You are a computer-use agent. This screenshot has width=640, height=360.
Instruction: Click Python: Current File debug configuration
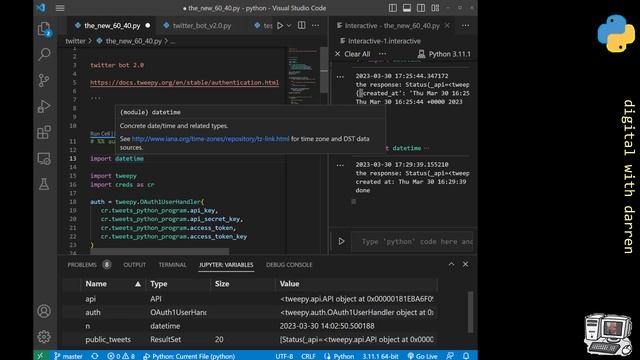coord(189,356)
